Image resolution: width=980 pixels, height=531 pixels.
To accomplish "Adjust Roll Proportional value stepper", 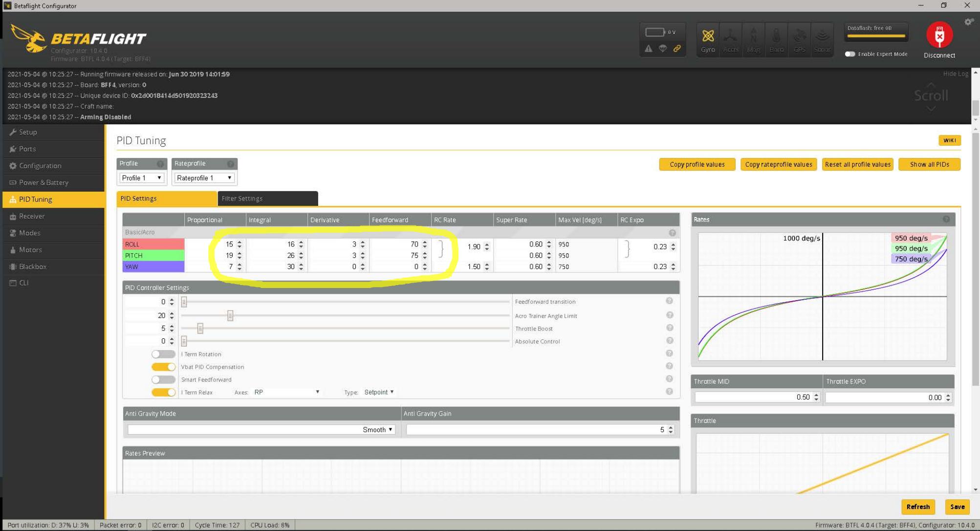I will (x=240, y=244).
